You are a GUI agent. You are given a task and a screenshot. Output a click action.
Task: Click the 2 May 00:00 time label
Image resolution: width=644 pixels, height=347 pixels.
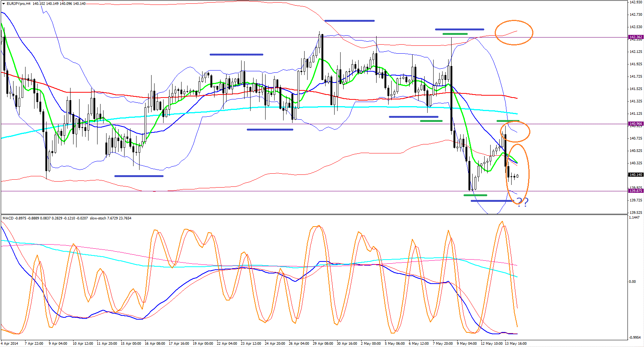(371, 343)
